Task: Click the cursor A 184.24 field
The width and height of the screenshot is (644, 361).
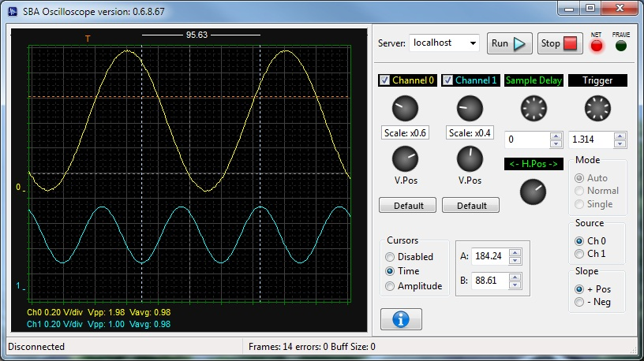Action: click(490, 256)
